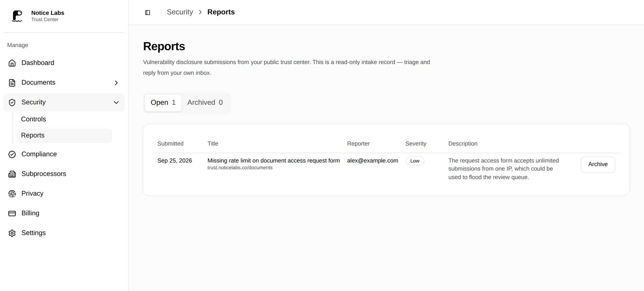This screenshot has width=644, height=291.
Task: Click the Missing rate limit report title
Action: (274, 160)
